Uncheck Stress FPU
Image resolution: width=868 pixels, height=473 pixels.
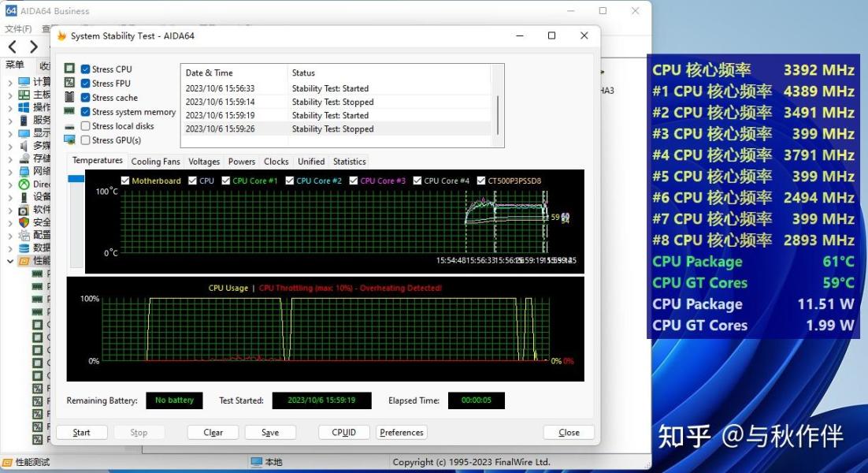point(85,84)
